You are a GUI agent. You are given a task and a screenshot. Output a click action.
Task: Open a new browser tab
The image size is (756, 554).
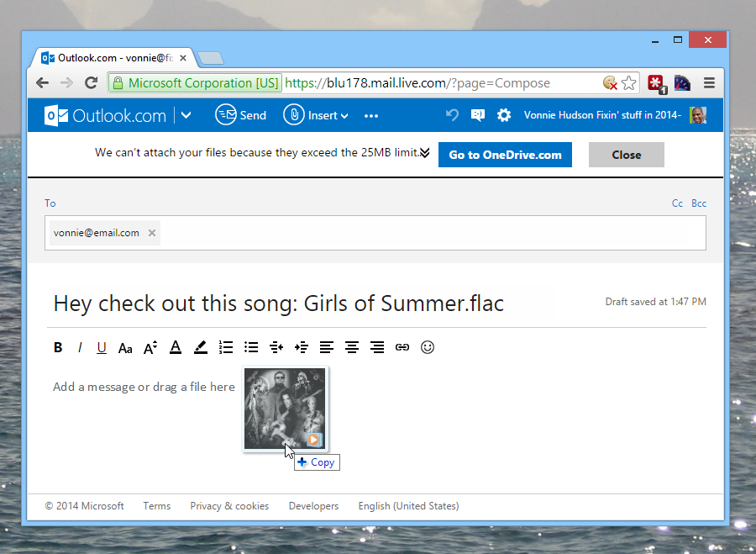click(211, 58)
